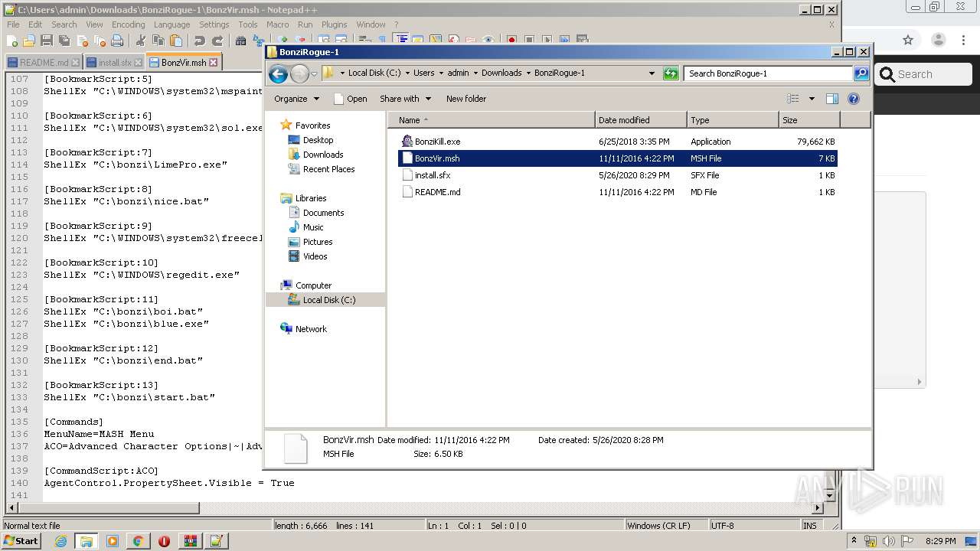
Task: Open the Organize dropdown in Explorer
Action: click(x=296, y=99)
